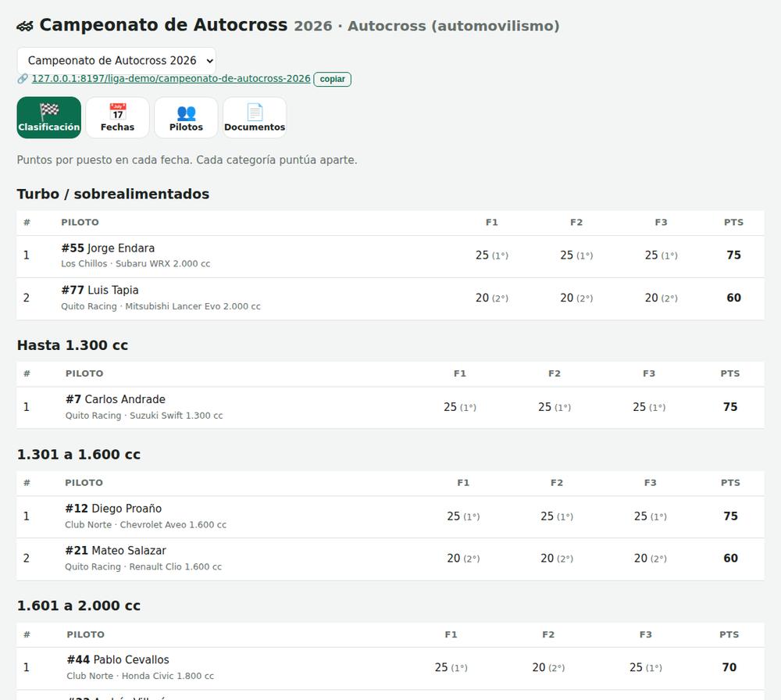Click the F2 header in Hasta 1.300 table
Screen dimensions: 781x700
click(555, 373)
